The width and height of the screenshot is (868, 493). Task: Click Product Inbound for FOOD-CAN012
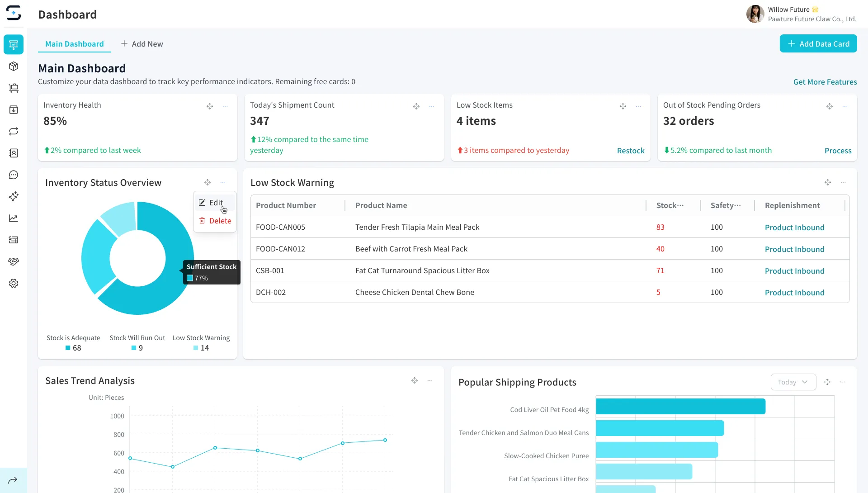click(794, 249)
